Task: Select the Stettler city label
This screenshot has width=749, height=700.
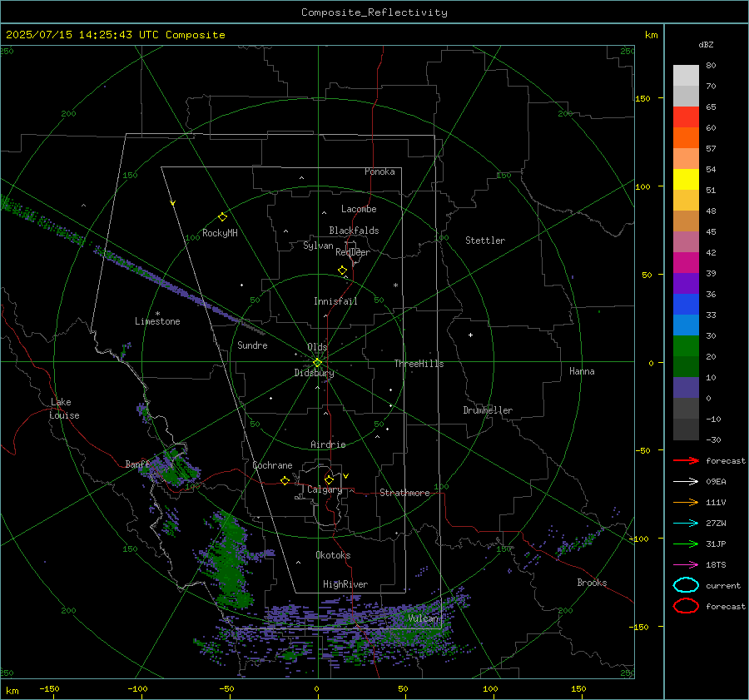Action: click(x=485, y=241)
